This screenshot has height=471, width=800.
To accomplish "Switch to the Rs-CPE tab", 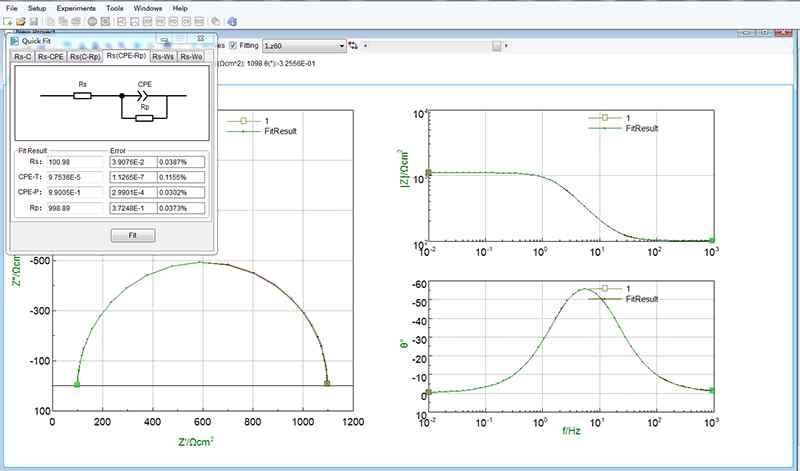I will tap(51, 57).
